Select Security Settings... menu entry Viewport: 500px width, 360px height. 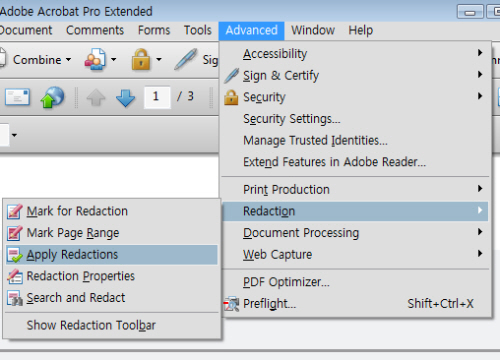(x=355, y=119)
